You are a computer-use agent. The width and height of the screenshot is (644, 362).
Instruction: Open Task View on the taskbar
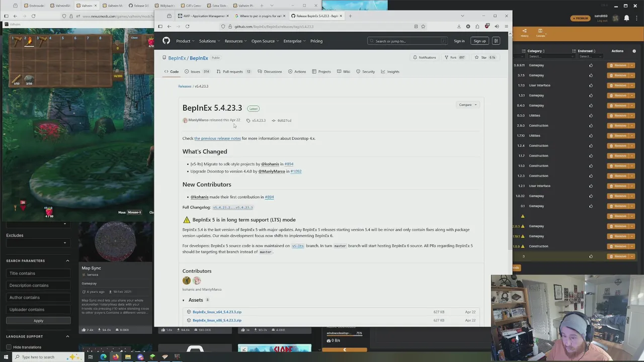coord(91,357)
